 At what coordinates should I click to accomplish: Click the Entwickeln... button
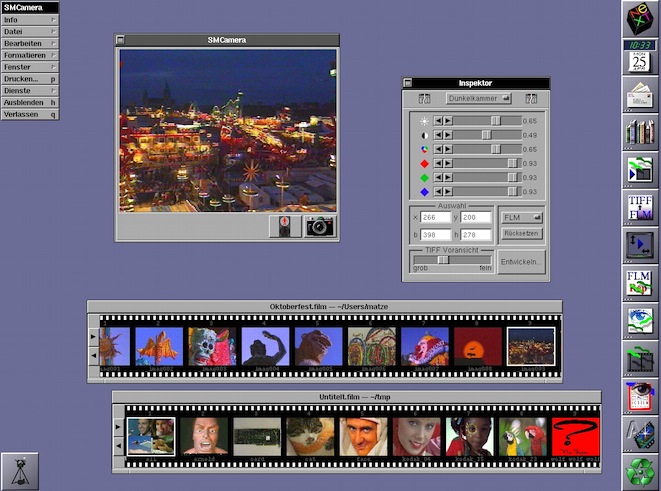(521, 262)
